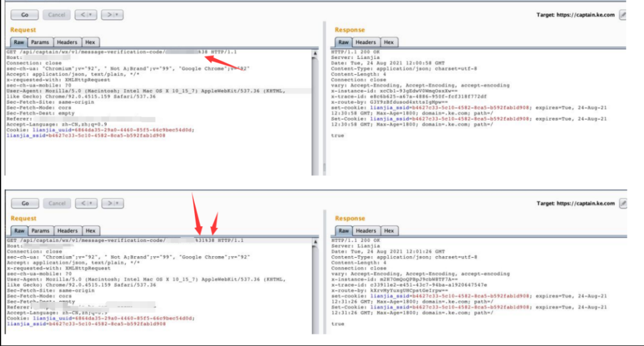Viewport: 644px width, 346px height.
Task: Go back in history in the lower panel
Action: click(x=83, y=203)
